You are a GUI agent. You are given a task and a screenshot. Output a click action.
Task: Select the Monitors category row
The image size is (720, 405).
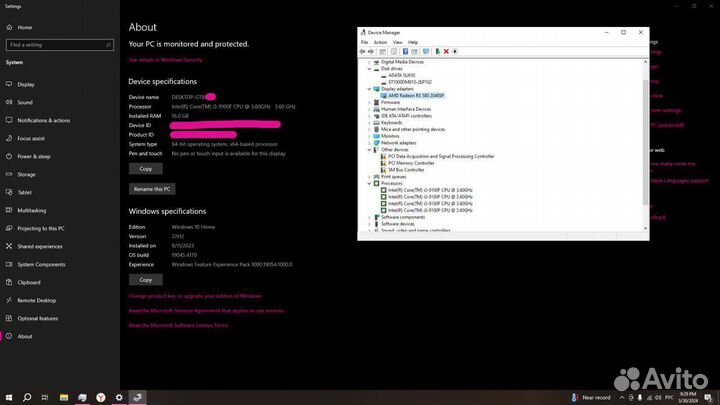tap(390, 136)
